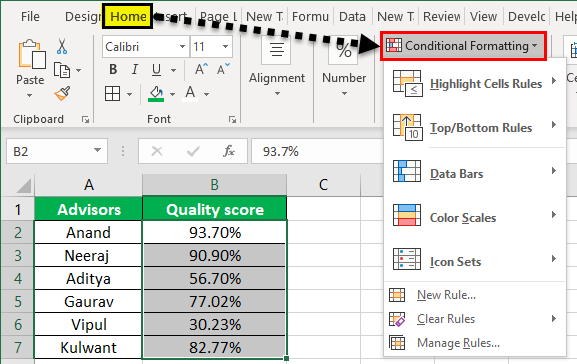Select the cell containing 77.02%
577x364 pixels.
point(215,301)
